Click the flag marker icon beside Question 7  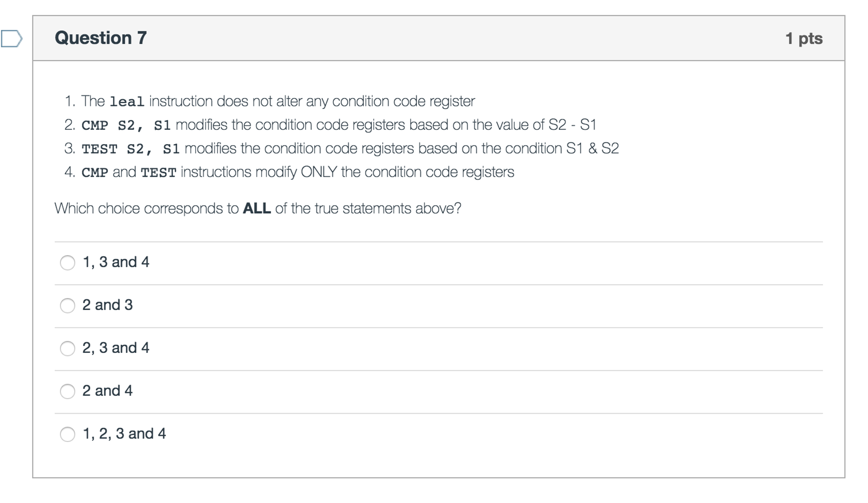coord(12,38)
